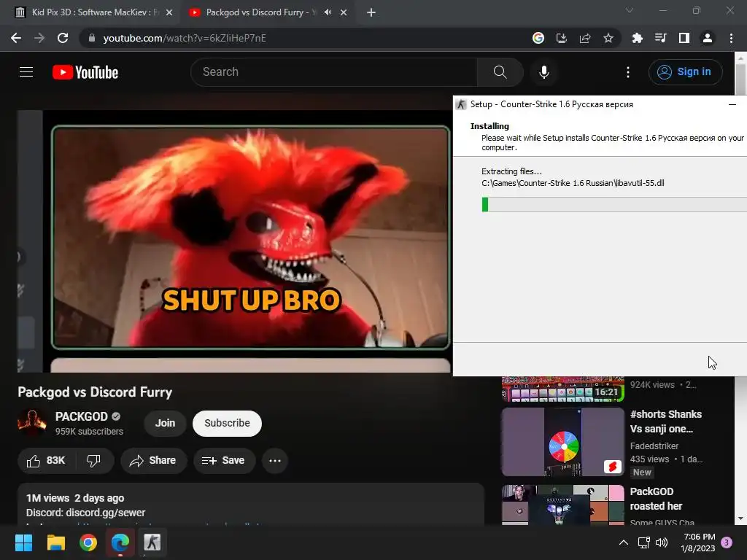The width and height of the screenshot is (747, 560).
Task: Open PACKGOD channel name link
Action: click(82, 416)
